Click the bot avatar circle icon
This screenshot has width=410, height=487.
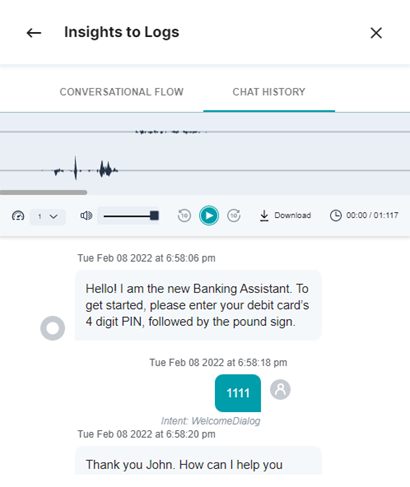pos(53,328)
